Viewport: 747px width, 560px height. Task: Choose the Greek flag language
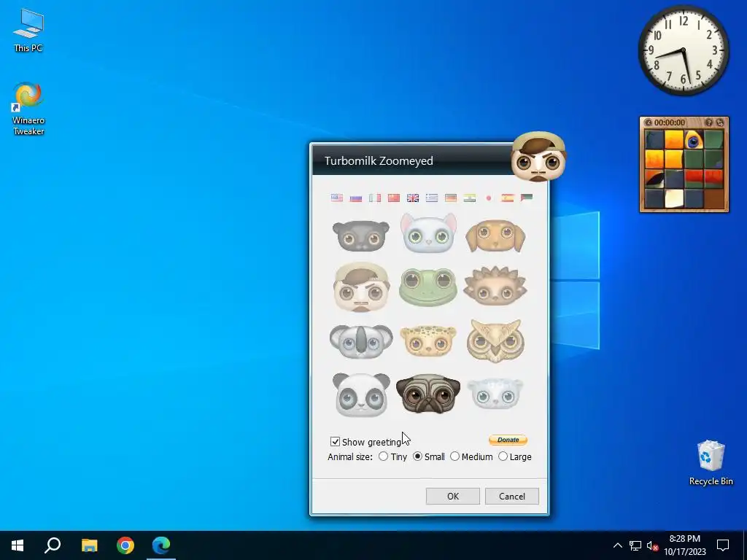[x=432, y=198]
